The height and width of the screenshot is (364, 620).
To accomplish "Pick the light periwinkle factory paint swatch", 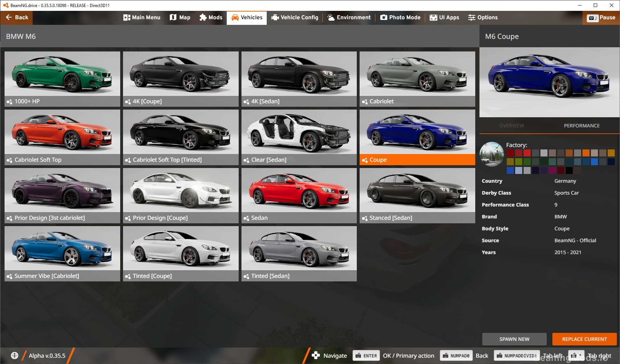I will click(x=518, y=170).
